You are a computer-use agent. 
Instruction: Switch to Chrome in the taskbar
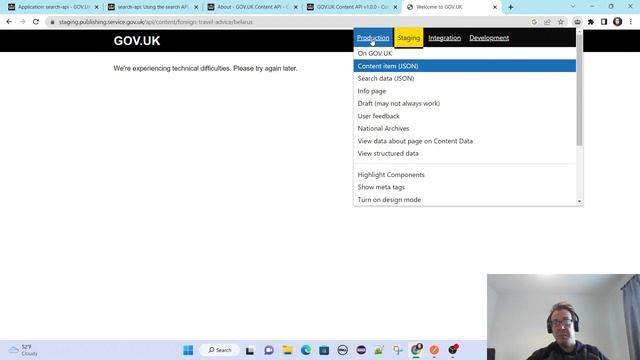(416, 350)
